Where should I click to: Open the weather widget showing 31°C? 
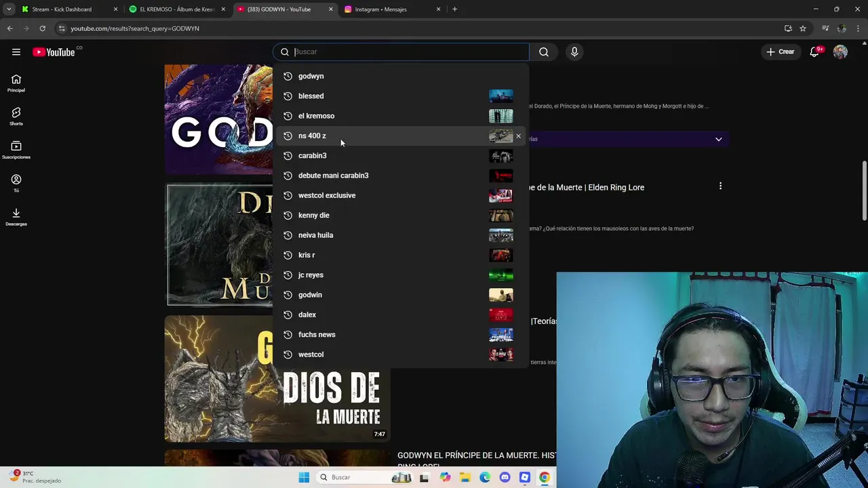[35, 476]
